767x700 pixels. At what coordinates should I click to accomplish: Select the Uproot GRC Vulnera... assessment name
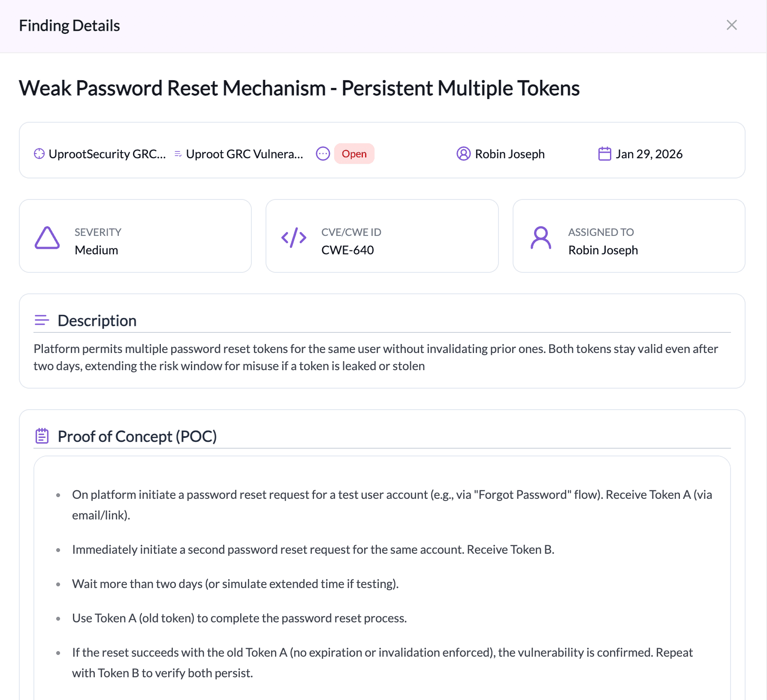tap(244, 154)
